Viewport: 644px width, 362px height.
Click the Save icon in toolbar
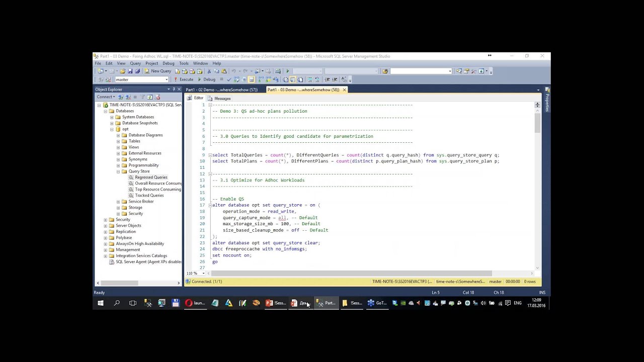click(x=130, y=71)
